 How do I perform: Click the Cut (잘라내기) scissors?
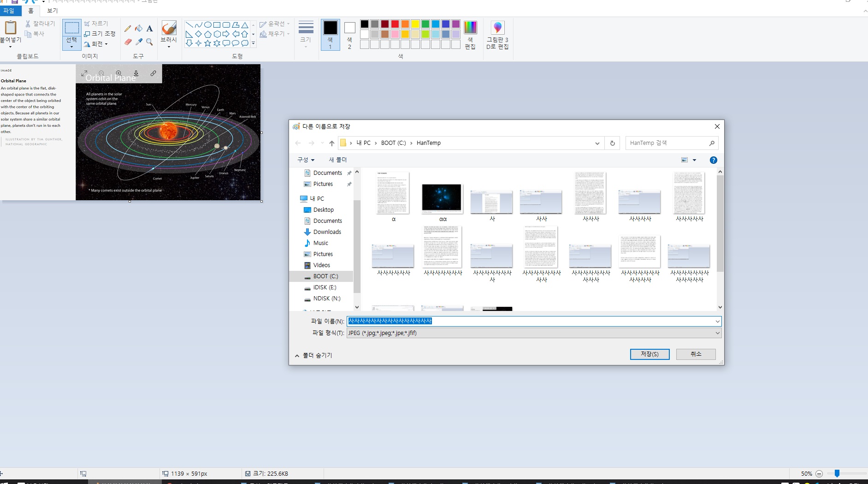click(x=40, y=24)
